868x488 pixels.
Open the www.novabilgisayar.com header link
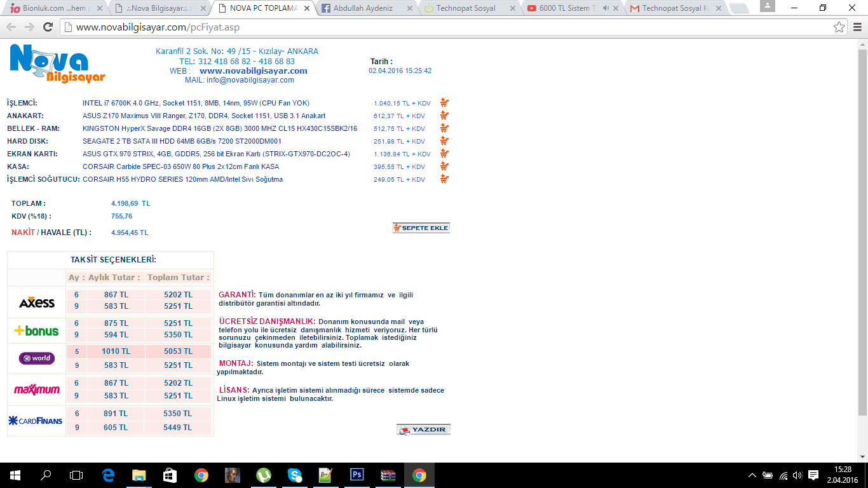click(x=254, y=71)
